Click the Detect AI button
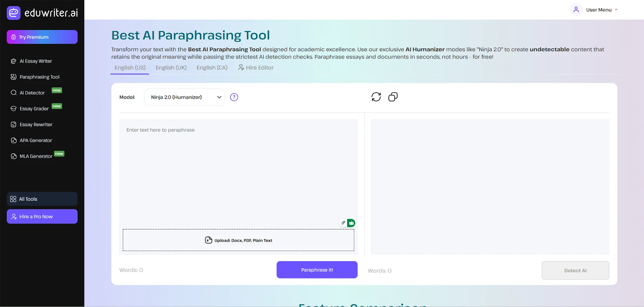The image size is (644, 307). (x=575, y=270)
